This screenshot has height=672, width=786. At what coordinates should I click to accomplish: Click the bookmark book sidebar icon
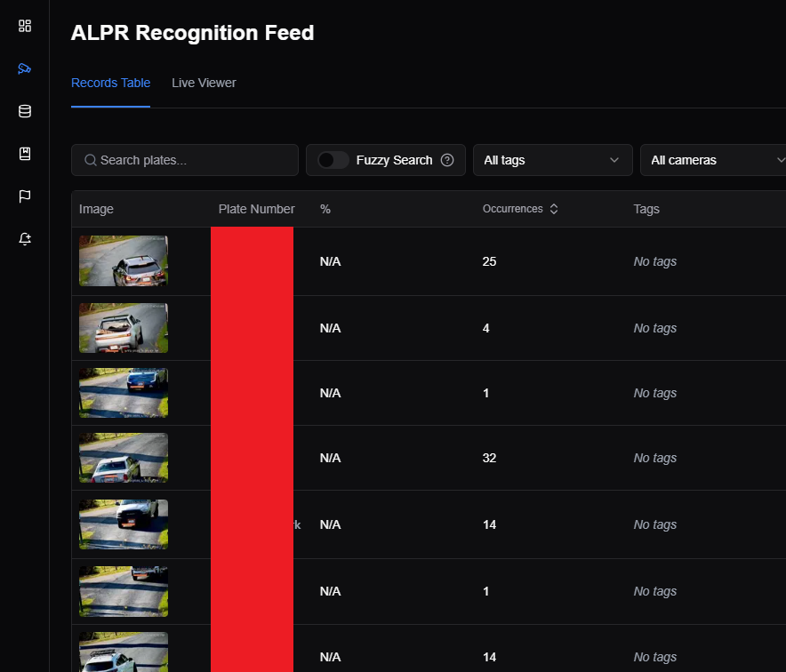[25, 154]
